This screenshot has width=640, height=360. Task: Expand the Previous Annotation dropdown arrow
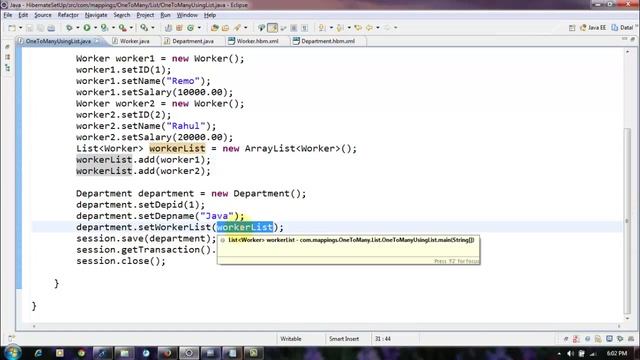pos(349,28)
